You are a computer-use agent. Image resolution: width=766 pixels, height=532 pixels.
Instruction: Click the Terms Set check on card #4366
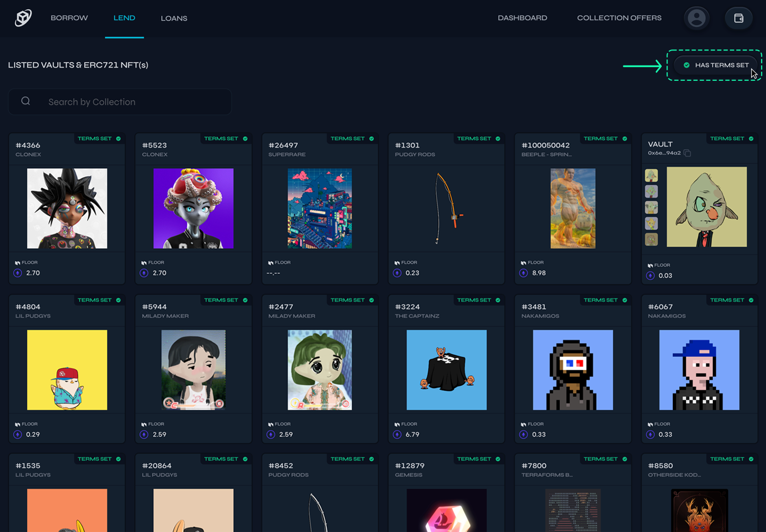118,139
